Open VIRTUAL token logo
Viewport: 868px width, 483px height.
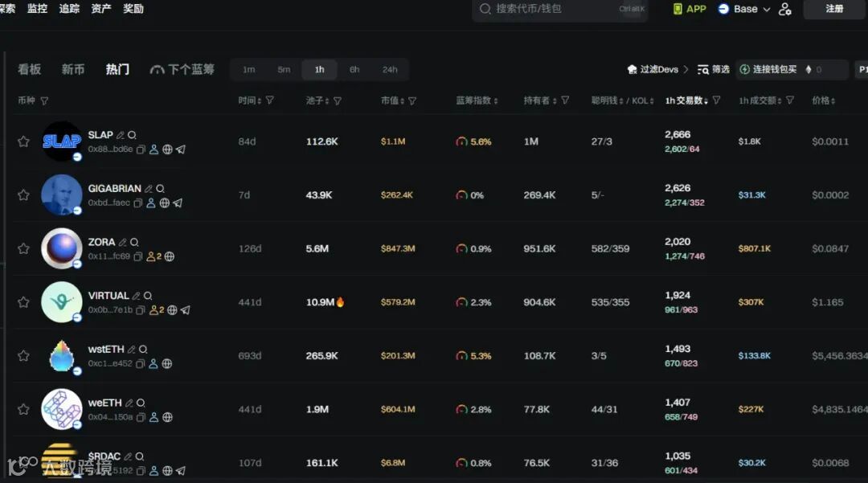point(61,302)
